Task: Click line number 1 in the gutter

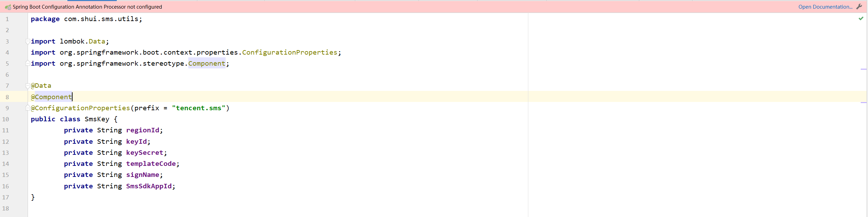Action: (x=7, y=19)
